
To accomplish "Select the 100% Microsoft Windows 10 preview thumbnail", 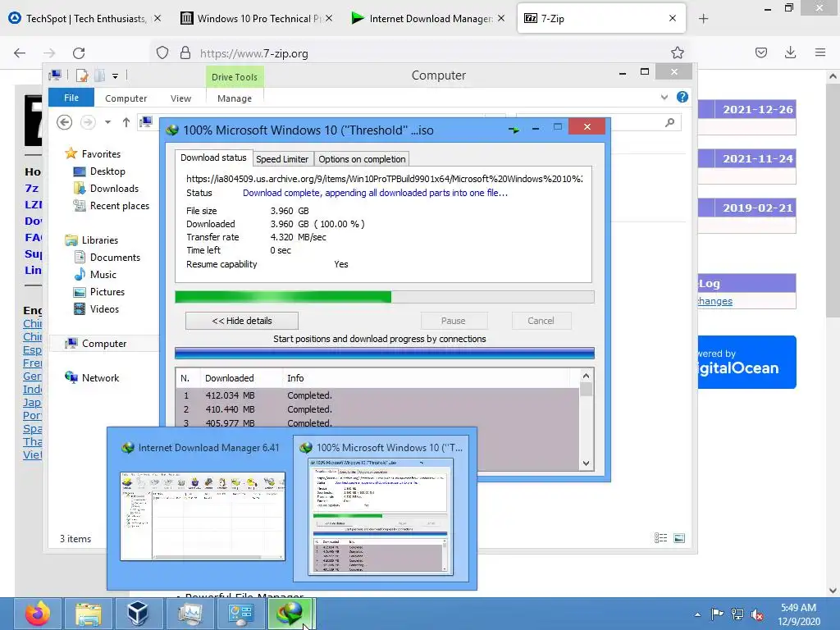I will pyautogui.click(x=381, y=509).
